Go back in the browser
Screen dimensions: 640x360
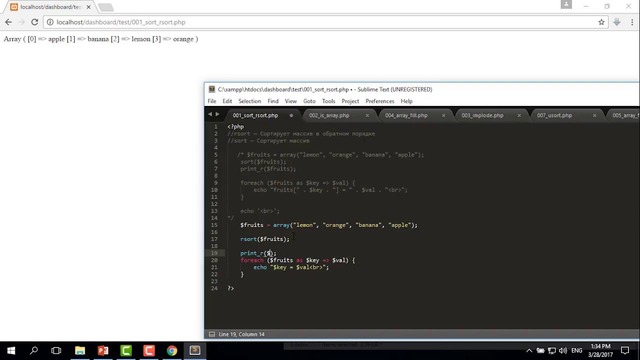pos(9,22)
